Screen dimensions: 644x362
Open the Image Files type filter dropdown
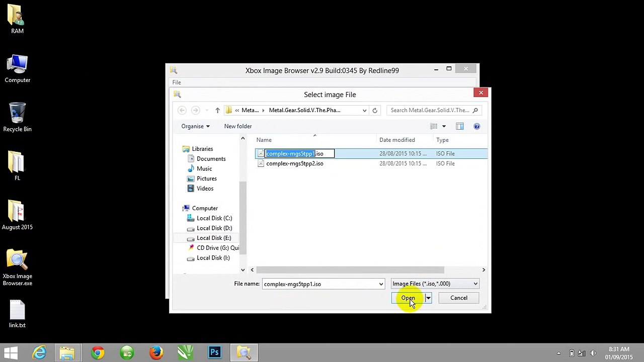(435, 284)
